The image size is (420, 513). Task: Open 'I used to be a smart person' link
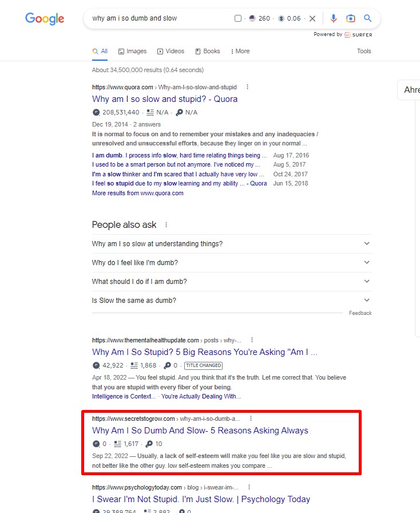click(x=176, y=164)
